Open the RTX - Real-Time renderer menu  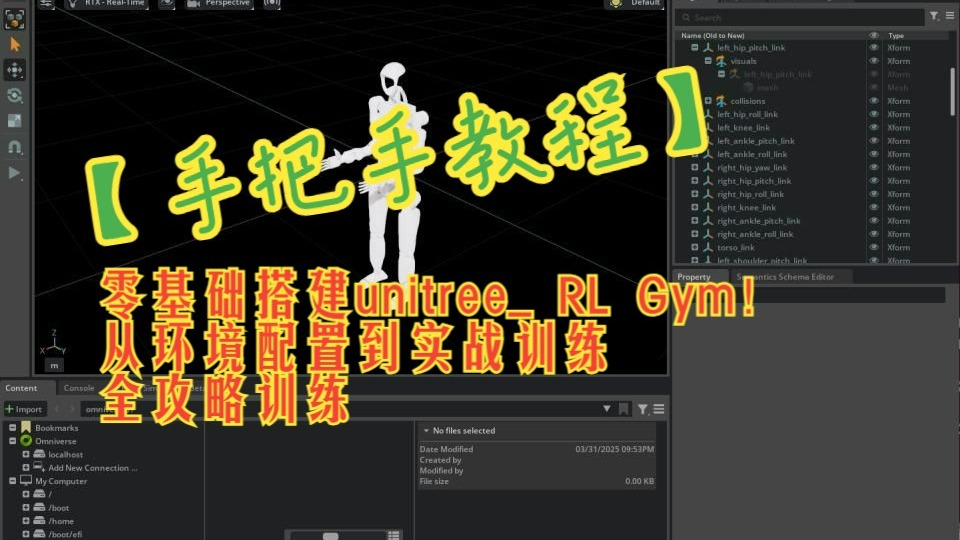coord(107,4)
